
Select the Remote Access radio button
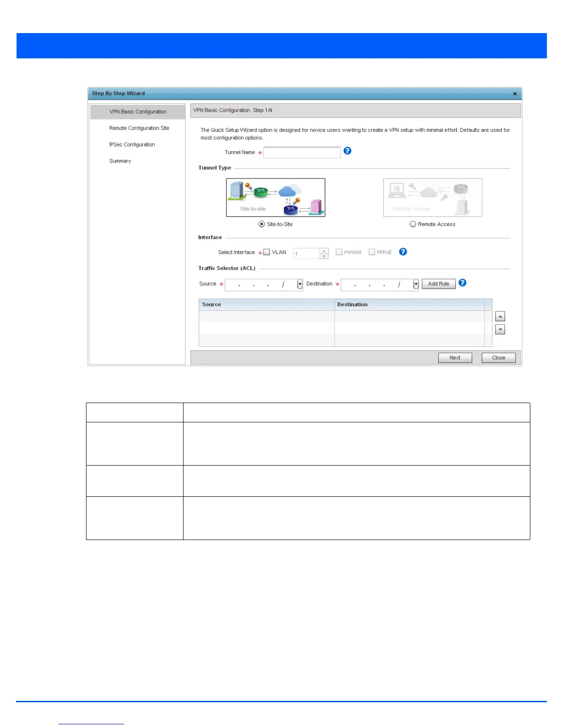[x=413, y=224]
